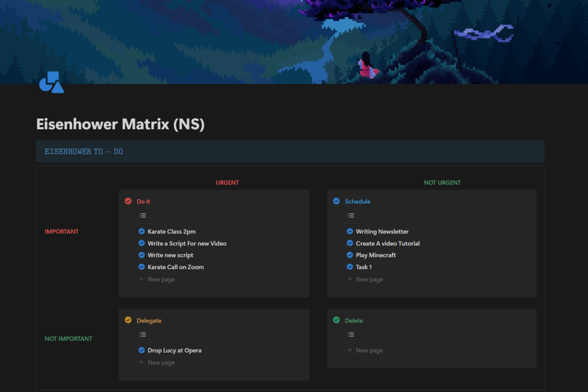Viewport: 588px width, 392px height.
Task: Click the list view icon under Do It
Action: [143, 216]
